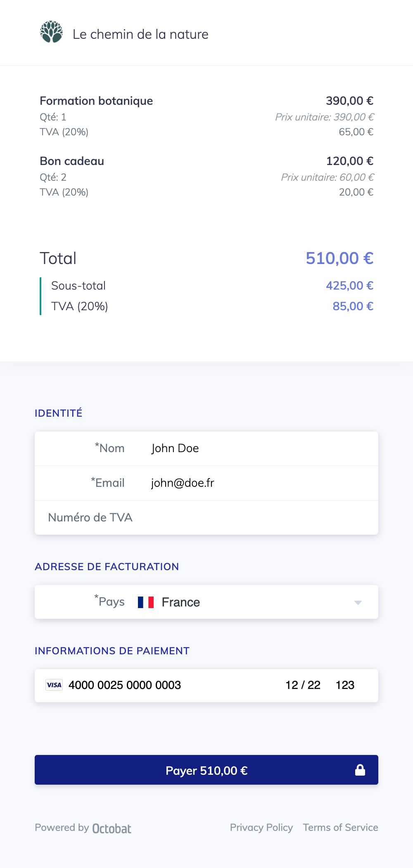Click the card expiry date 12 / 22
This screenshot has width=413, height=868.
pos(303,685)
